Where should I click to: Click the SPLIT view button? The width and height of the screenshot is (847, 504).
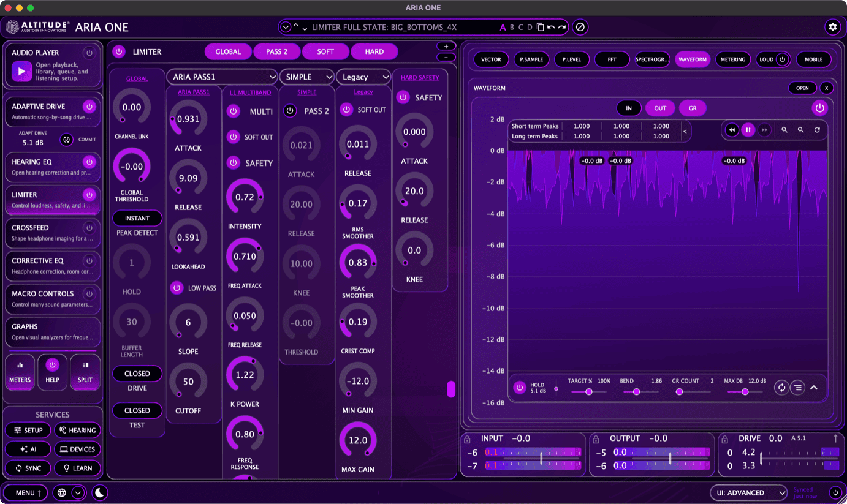(85, 372)
